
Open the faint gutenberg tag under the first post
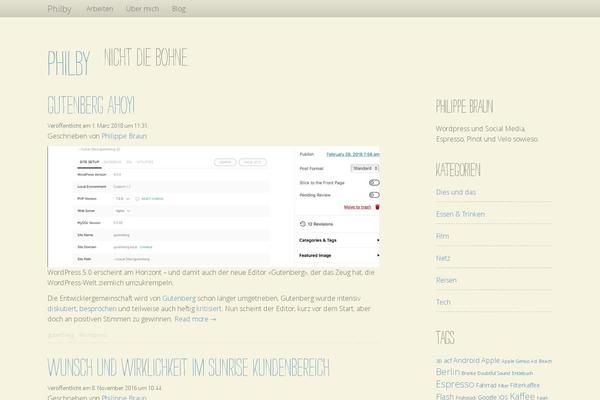pos(60,335)
